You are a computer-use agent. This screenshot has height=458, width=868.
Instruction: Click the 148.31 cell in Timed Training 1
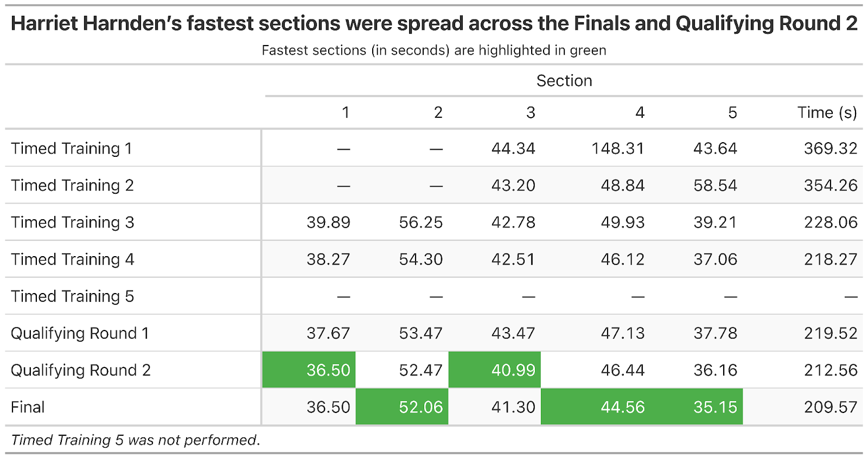pos(617,149)
